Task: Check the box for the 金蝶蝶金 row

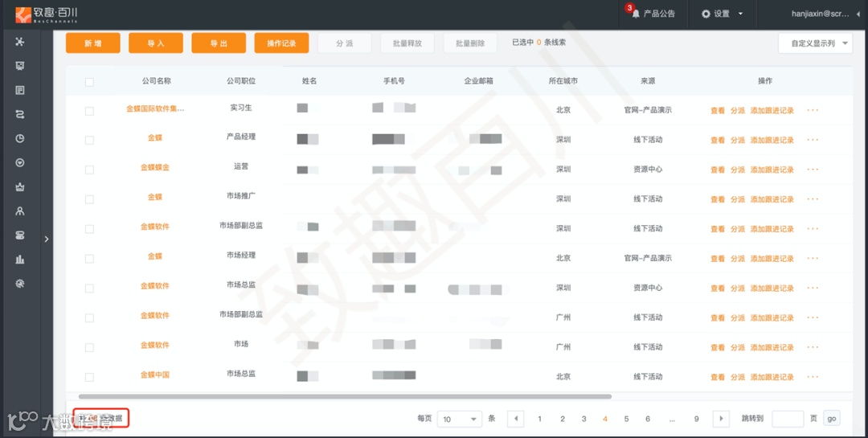Action: click(89, 170)
